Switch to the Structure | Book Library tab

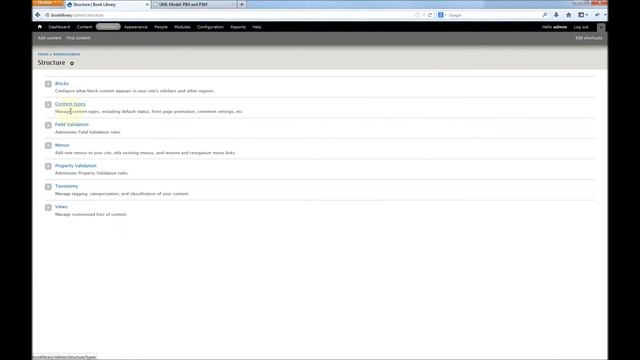(x=107, y=4)
